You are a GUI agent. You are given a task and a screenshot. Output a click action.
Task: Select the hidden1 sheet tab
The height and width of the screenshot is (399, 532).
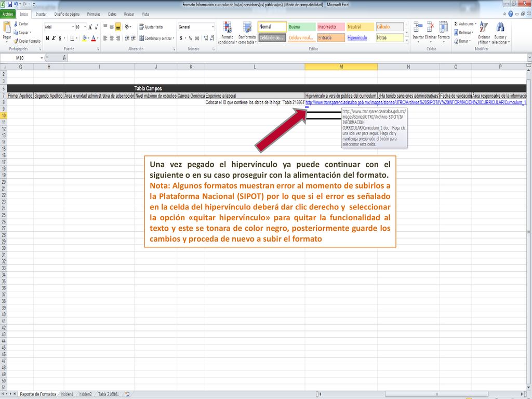(x=67, y=394)
